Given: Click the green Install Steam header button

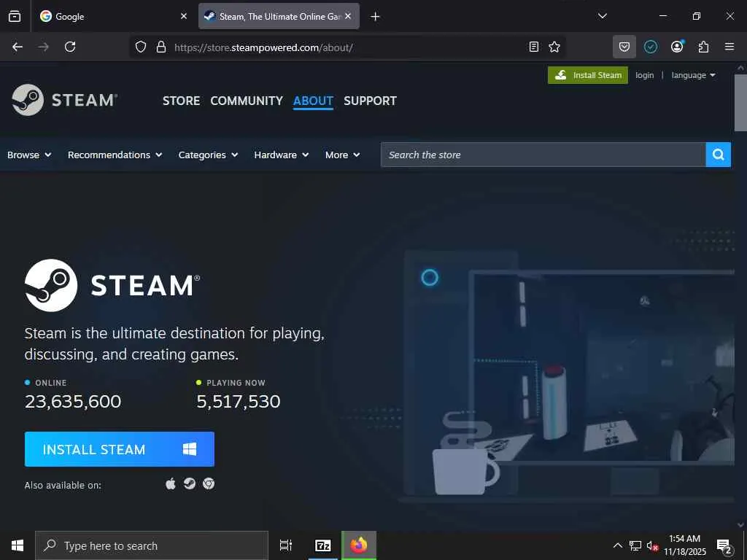Looking at the screenshot, I should [588, 75].
